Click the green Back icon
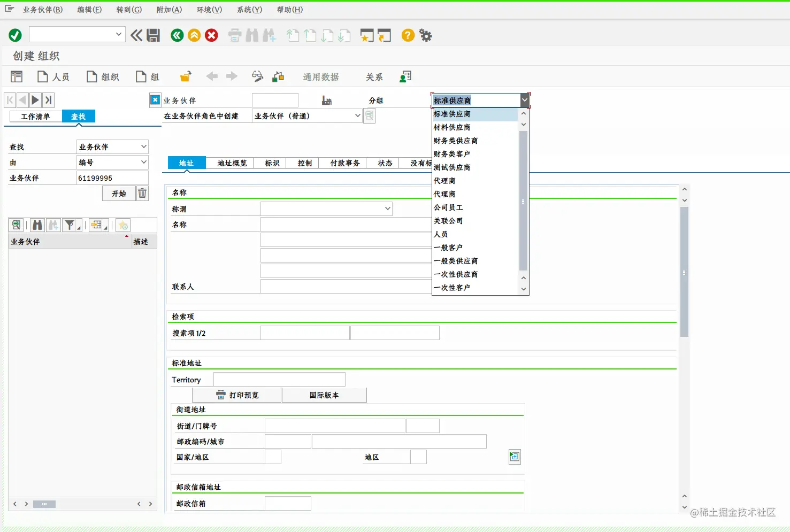This screenshot has width=790, height=532. [177, 35]
